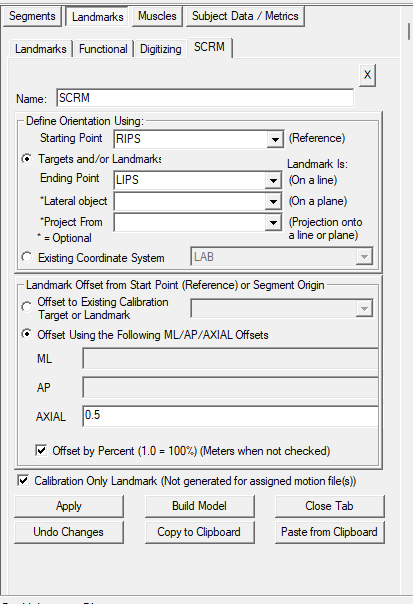The width and height of the screenshot is (413, 604).
Task: Select Targets and/or Landmarks radio button
Action: tap(27, 159)
